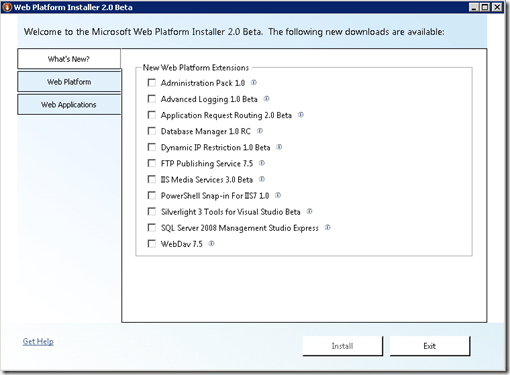Image resolution: width=510 pixels, height=375 pixels.
Task: Click info icon beside Advanced Logging 1.0 Beta
Action: (266, 99)
